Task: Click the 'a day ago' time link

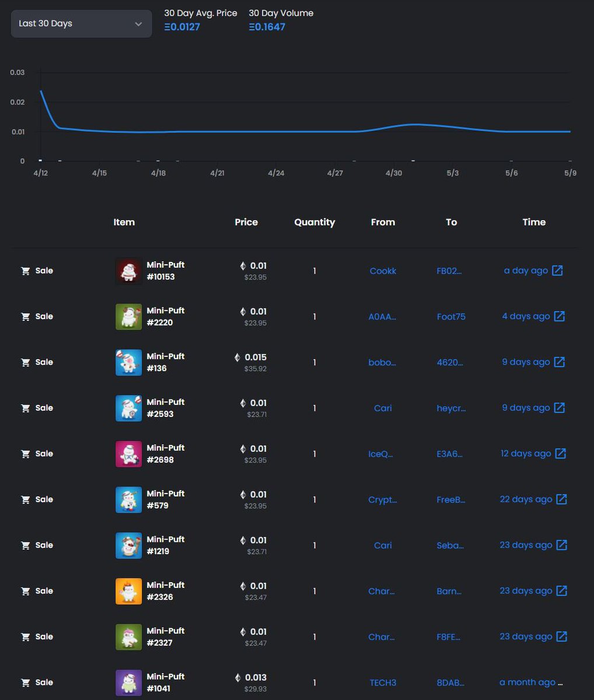Action: [526, 271]
